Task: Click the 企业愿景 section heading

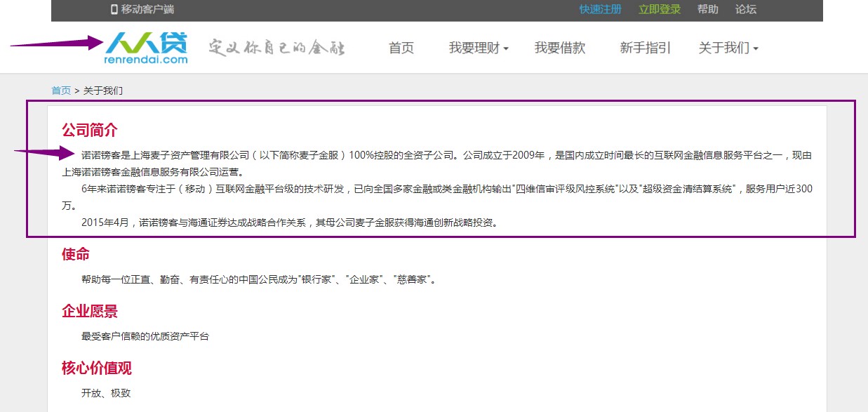Action: coord(90,311)
